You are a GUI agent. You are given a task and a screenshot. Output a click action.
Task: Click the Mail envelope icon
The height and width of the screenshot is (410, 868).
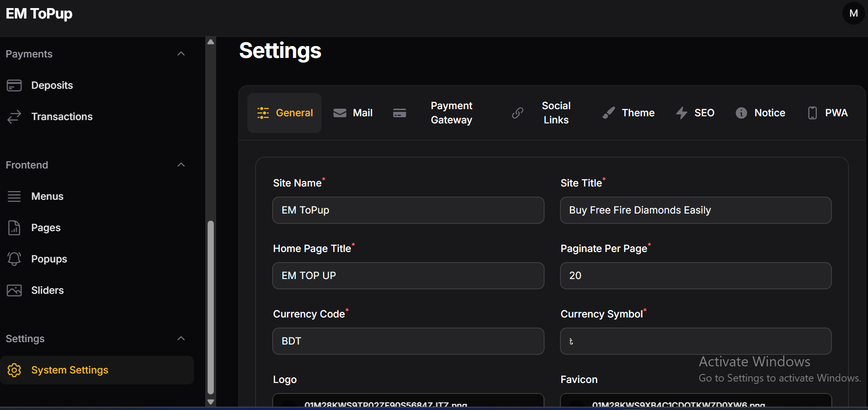click(340, 113)
